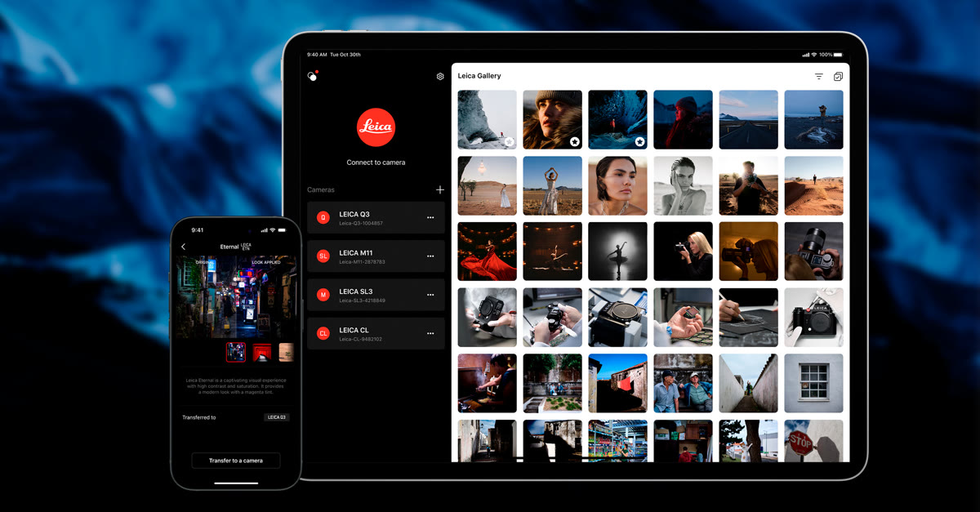
Task: Open lone person on sand dune photo
Action: pos(814,185)
